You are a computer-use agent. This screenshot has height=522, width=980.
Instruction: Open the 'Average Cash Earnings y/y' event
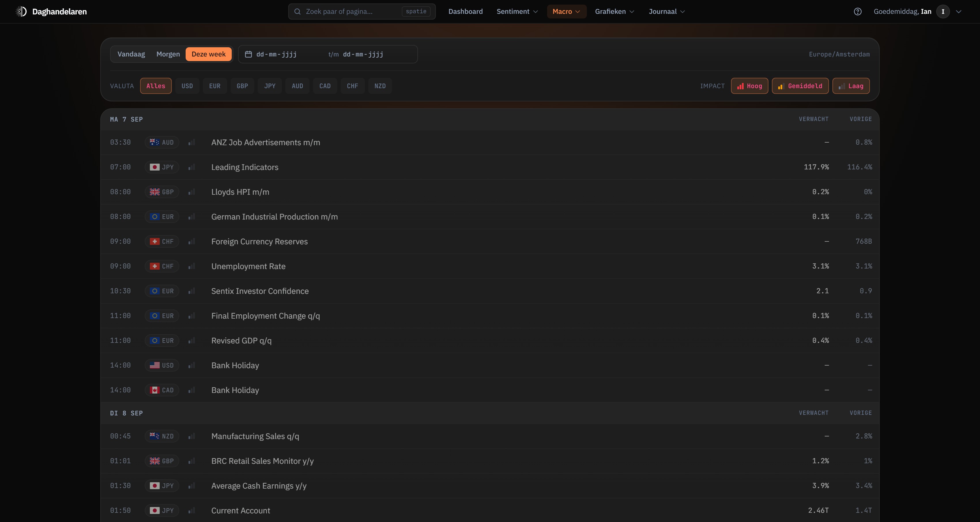pos(490,486)
